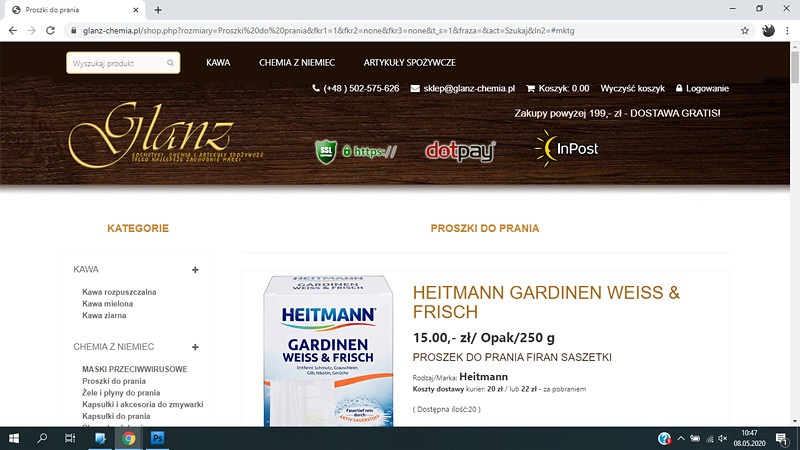Open Kawa mielona category
The width and height of the screenshot is (800, 450).
(x=107, y=304)
